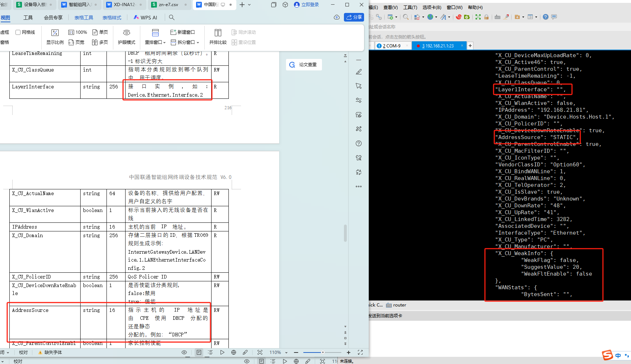Open the question-mark help icon in WPS sidebar
Screen dimensions: 631x364
coord(359,143)
